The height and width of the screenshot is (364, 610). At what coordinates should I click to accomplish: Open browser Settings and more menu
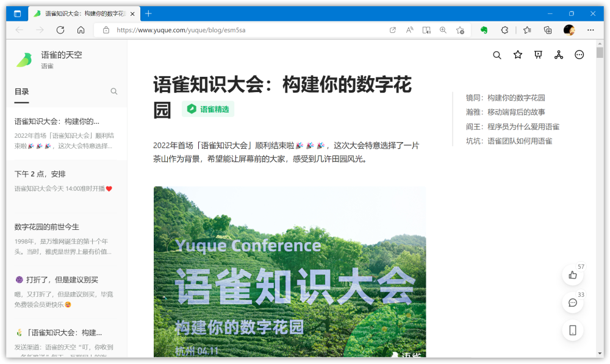(590, 30)
